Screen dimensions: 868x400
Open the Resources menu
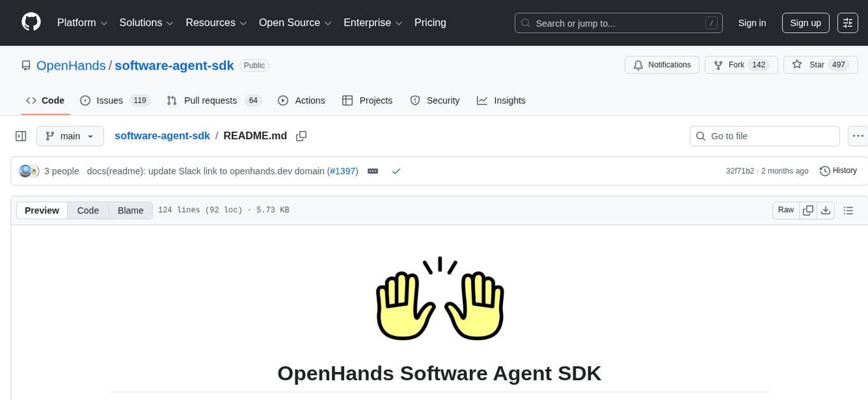tap(216, 22)
